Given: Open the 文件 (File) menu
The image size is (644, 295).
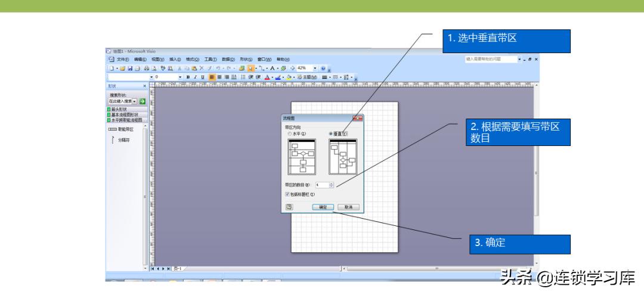Looking at the screenshot, I should (x=123, y=60).
